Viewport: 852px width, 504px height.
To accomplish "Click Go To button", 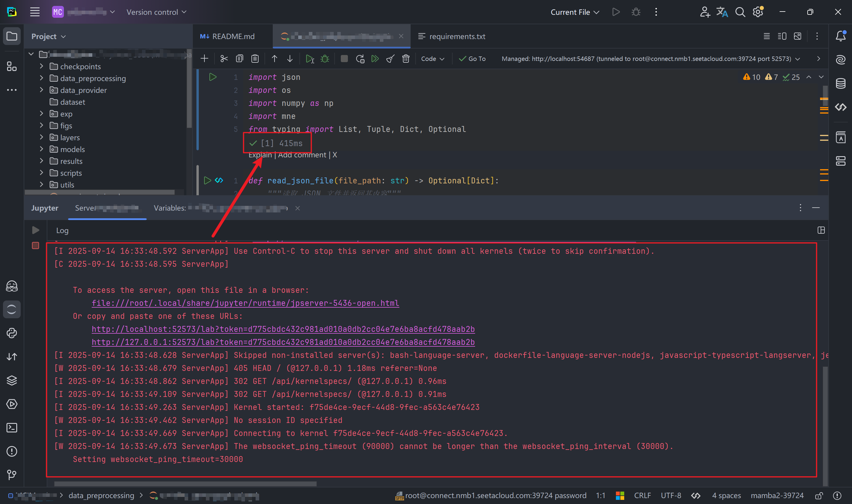I will (472, 59).
